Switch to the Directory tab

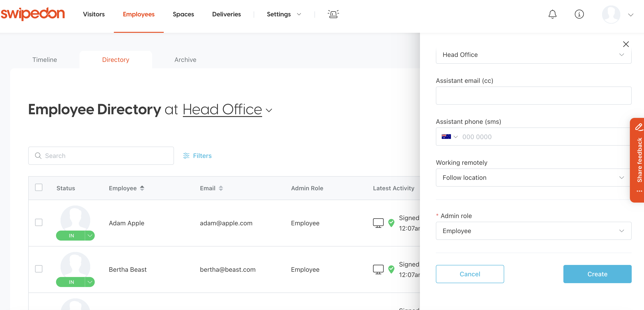[x=115, y=60]
